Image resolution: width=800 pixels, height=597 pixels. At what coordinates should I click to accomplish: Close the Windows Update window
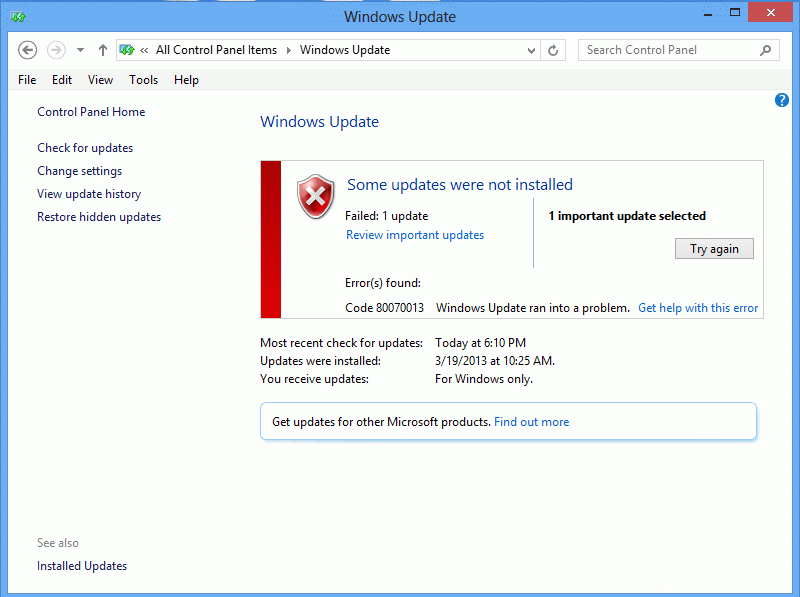coord(770,12)
